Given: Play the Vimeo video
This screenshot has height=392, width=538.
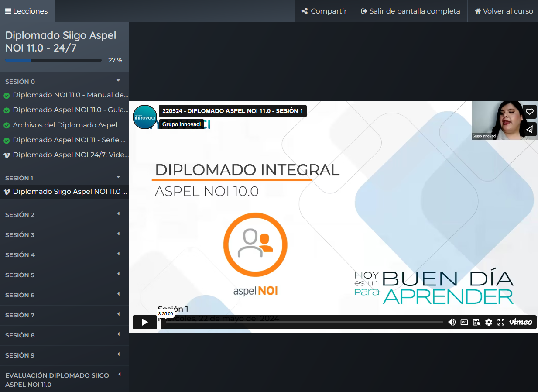Looking at the screenshot, I should [145, 322].
